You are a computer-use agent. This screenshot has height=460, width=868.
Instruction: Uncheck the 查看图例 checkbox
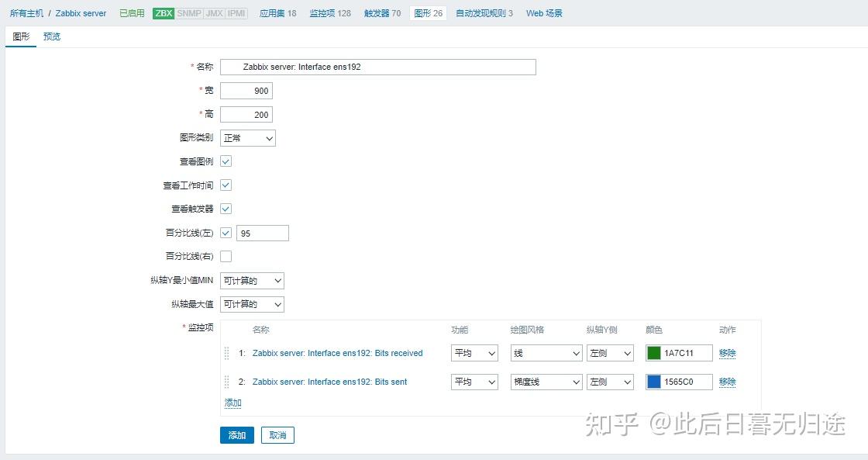coord(225,161)
